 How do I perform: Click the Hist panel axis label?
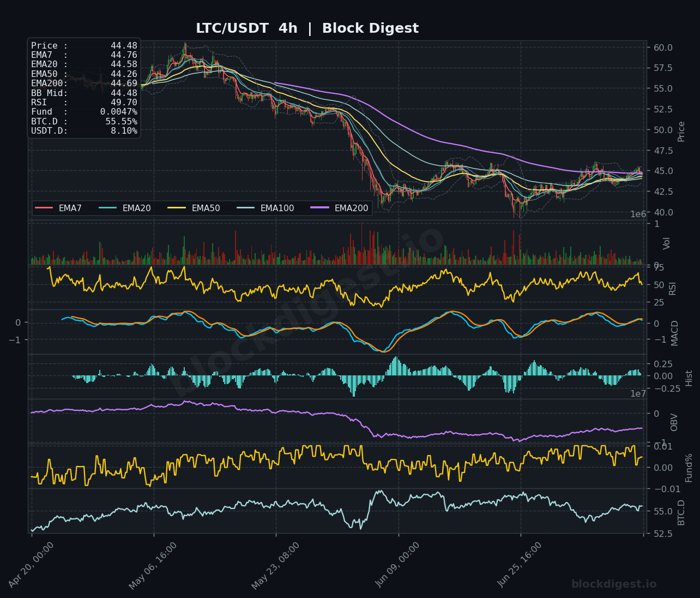(x=689, y=378)
